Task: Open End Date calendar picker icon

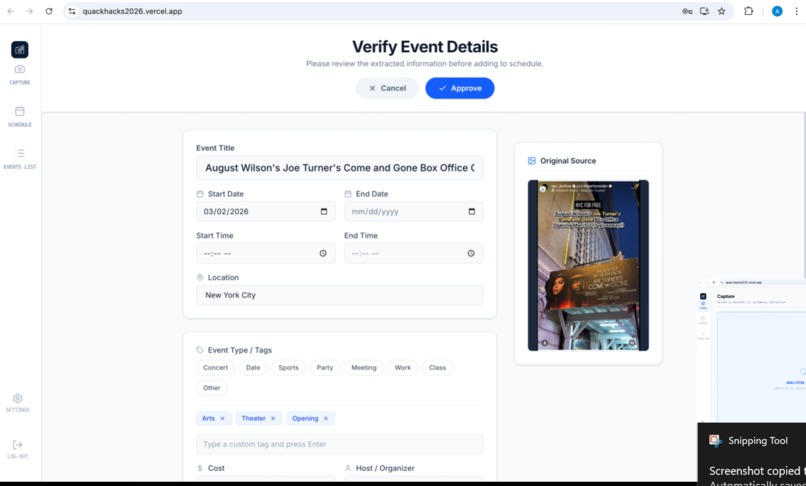Action: point(472,211)
